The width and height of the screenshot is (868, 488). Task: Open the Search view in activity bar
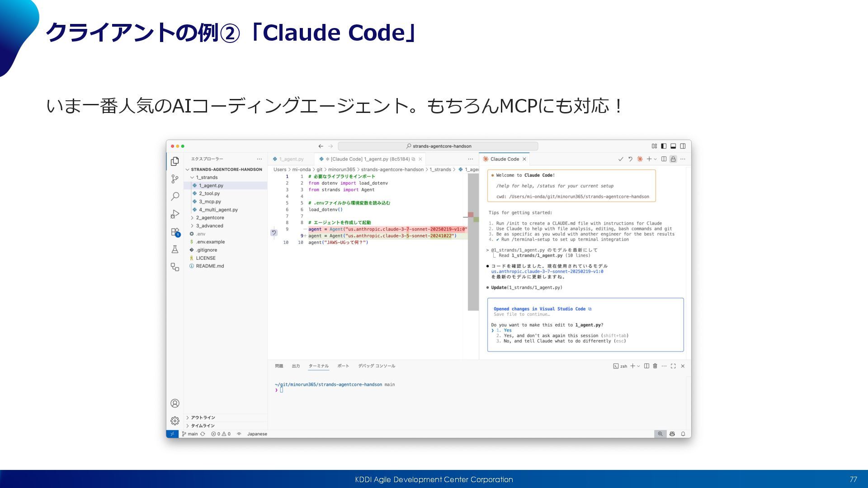coord(175,197)
